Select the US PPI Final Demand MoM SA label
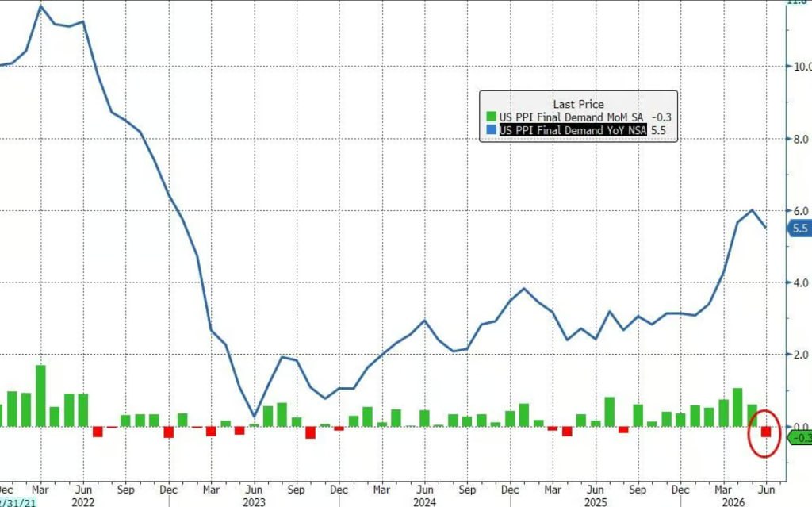The height and width of the screenshot is (507, 812). tap(571, 117)
